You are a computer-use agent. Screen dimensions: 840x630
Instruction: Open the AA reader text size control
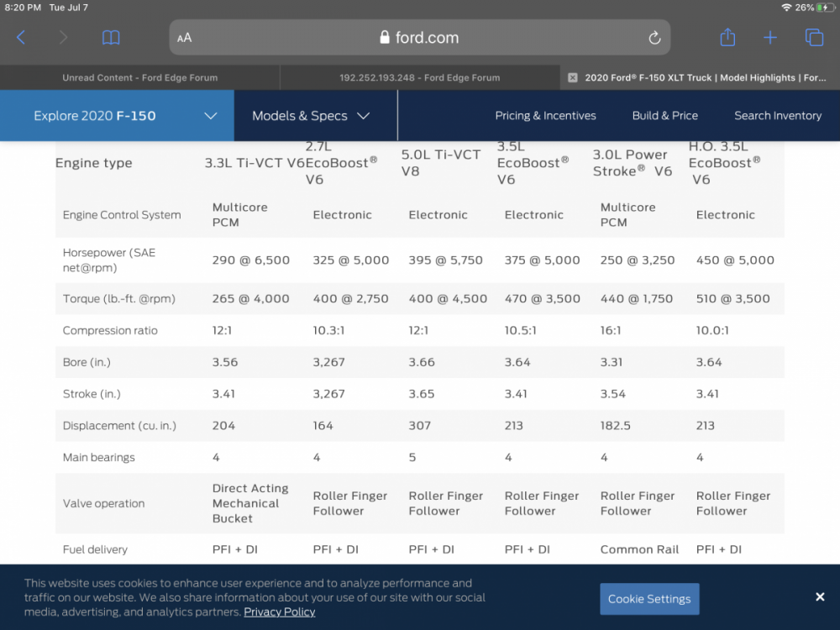[x=185, y=38]
